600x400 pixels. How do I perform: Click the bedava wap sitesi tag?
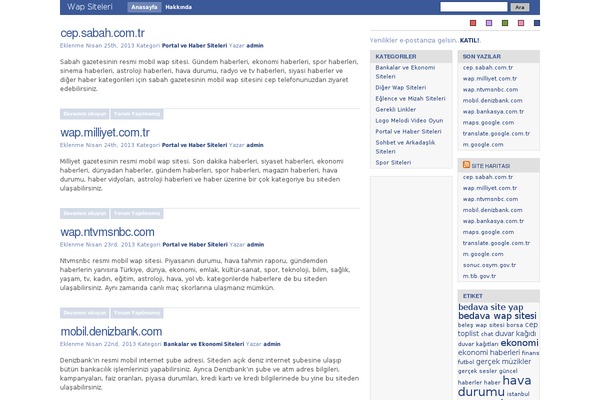(497, 316)
